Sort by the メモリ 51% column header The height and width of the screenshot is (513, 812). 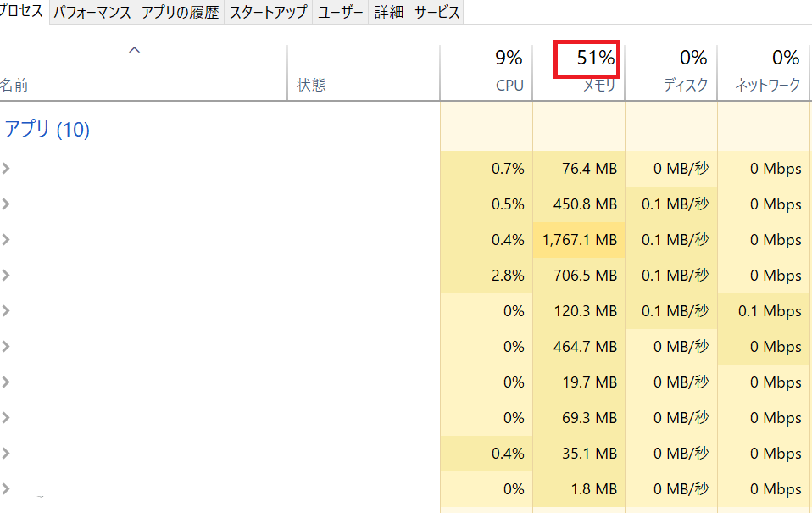tap(578, 73)
